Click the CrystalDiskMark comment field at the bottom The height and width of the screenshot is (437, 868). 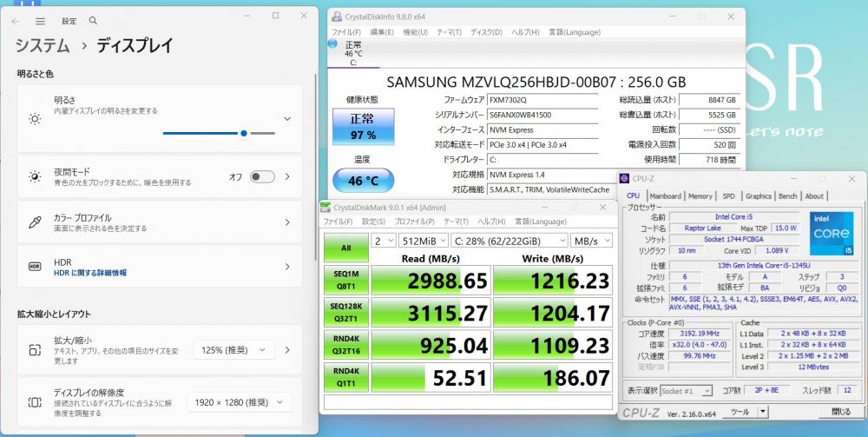click(x=469, y=402)
